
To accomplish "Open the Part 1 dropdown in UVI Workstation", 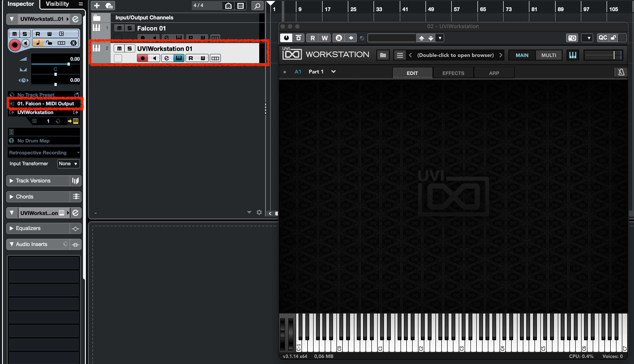I will pos(333,72).
